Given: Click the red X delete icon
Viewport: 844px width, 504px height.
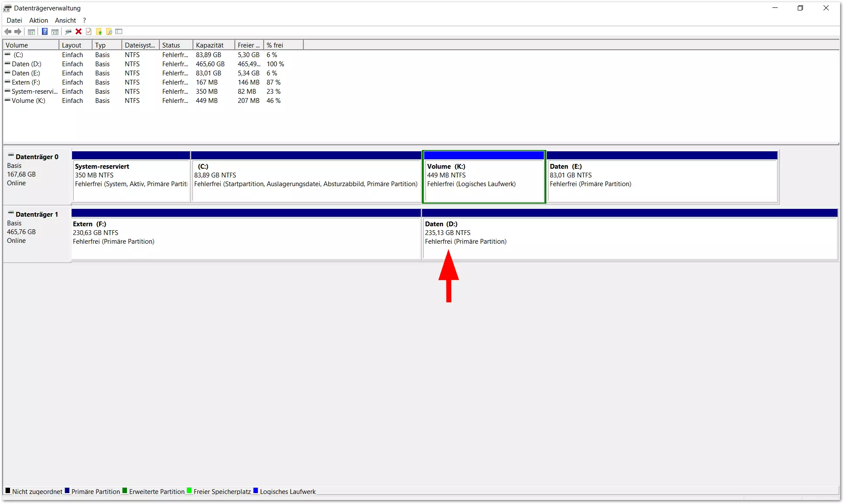Looking at the screenshot, I should coord(79,31).
